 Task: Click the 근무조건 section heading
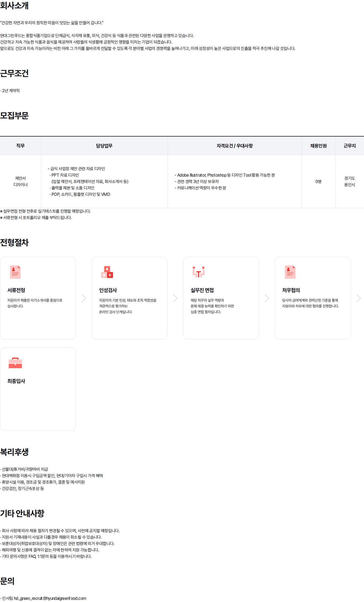(x=14, y=73)
